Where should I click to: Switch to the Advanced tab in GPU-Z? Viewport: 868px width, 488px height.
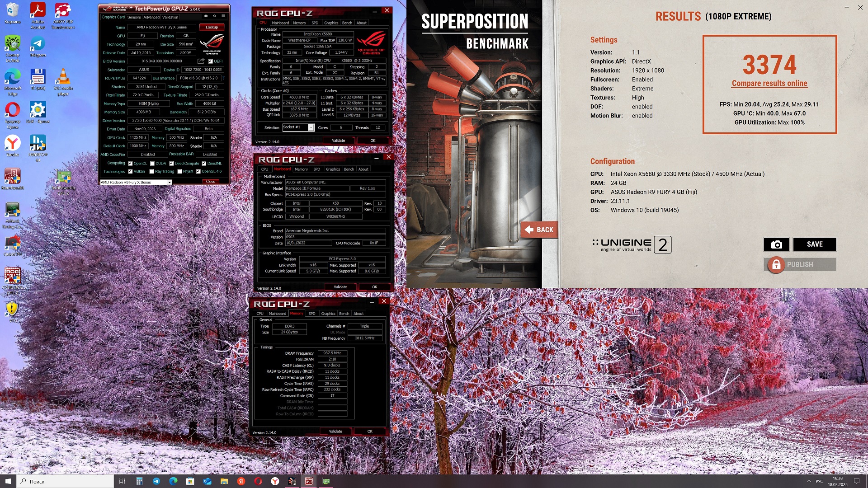pyautogui.click(x=151, y=17)
